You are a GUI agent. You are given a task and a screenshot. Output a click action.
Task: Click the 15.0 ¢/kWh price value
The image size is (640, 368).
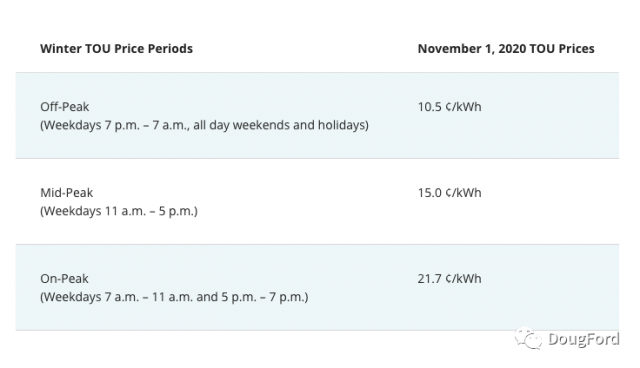[449, 193]
